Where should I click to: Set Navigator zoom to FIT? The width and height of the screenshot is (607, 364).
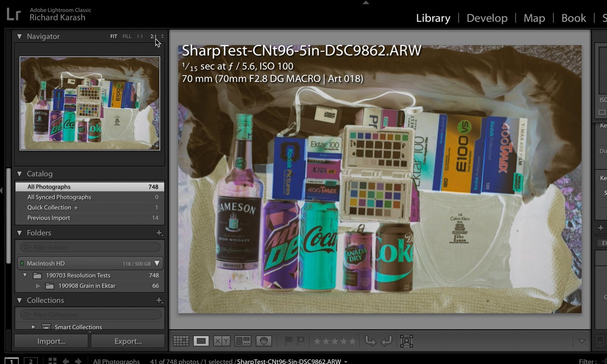click(114, 36)
